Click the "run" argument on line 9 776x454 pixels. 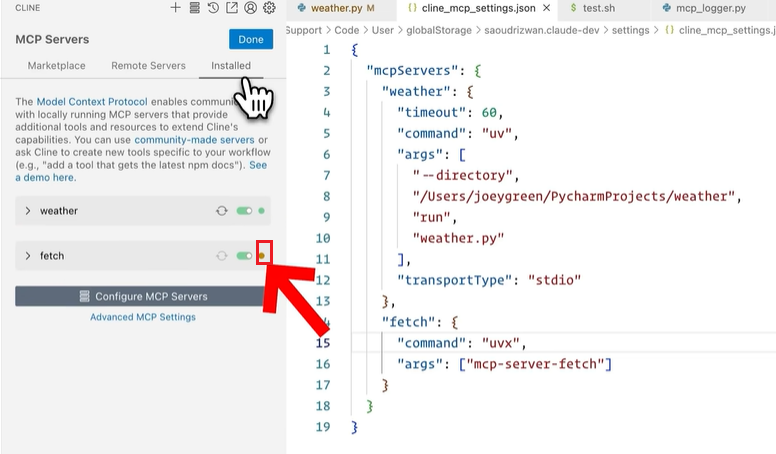[432, 218]
